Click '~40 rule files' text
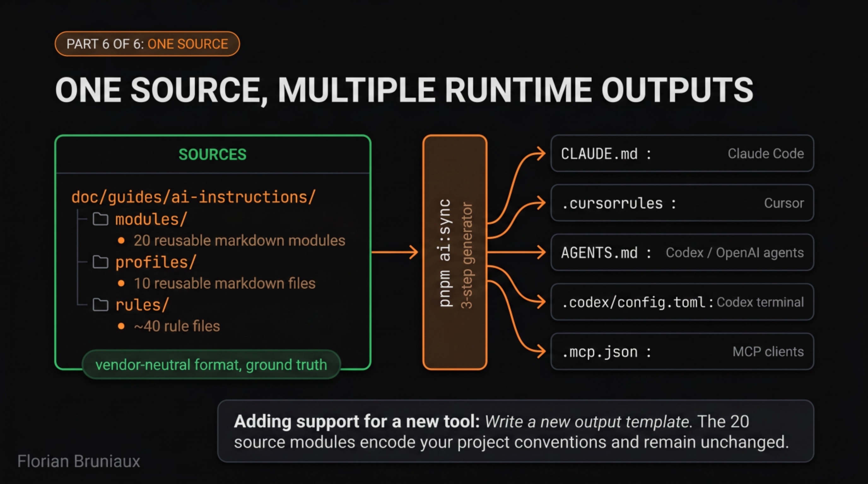This screenshot has height=484, width=868. pyautogui.click(x=177, y=326)
